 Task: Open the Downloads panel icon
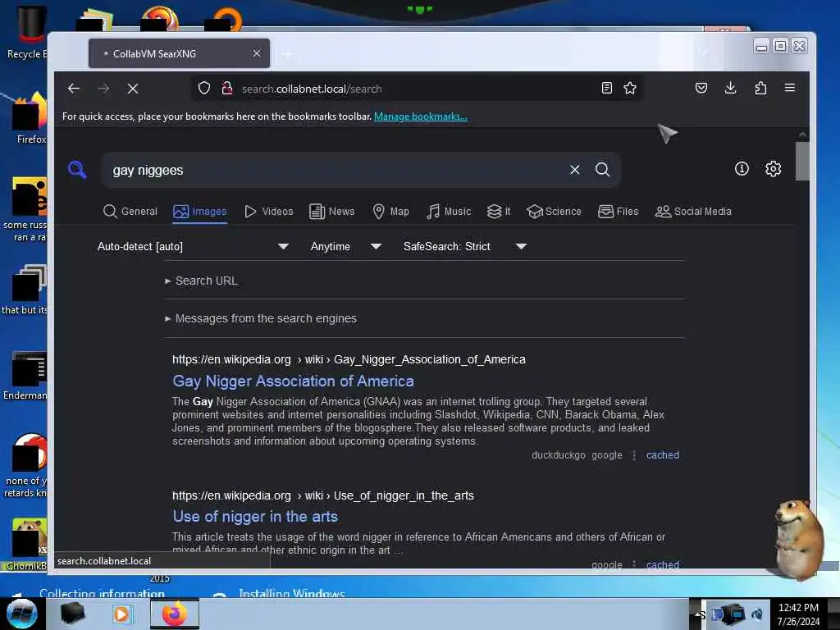tap(730, 88)
